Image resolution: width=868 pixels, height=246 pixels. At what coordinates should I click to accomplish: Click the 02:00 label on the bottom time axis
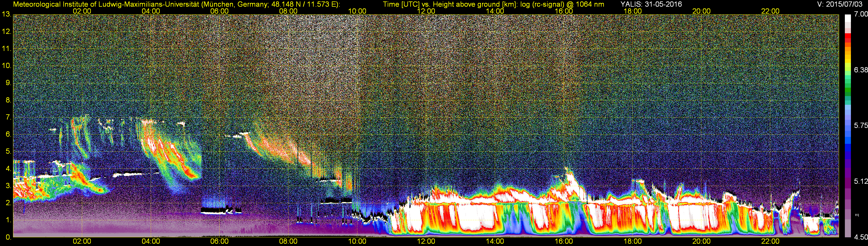tap(82, 241)
